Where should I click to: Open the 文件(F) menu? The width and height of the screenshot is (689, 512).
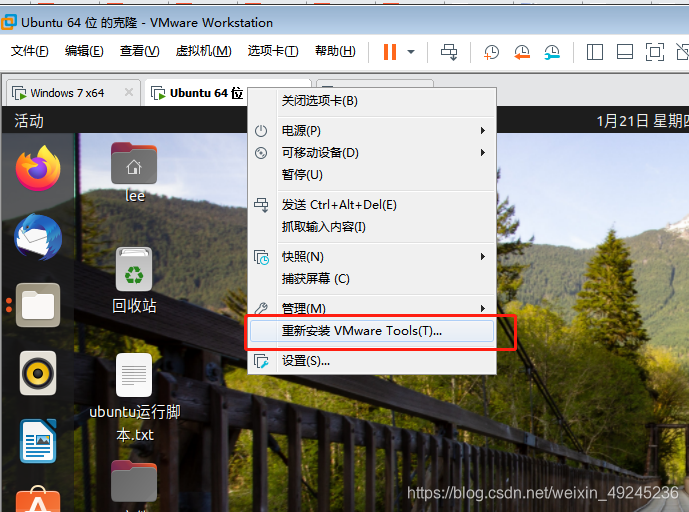coord(29,51)
